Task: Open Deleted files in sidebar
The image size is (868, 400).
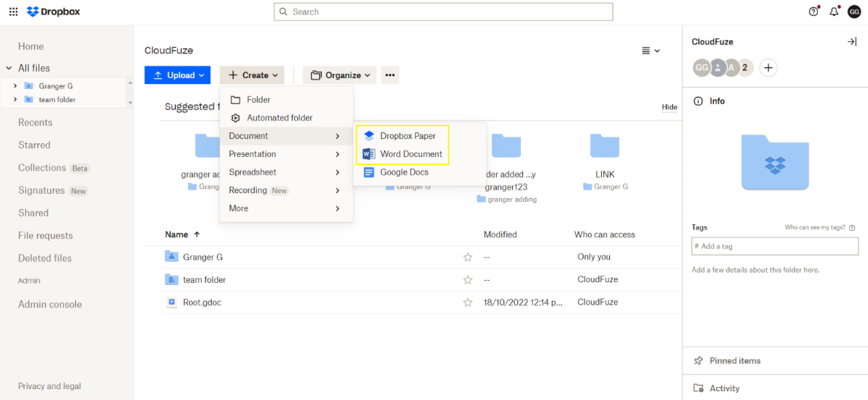Action: point(45,258)
